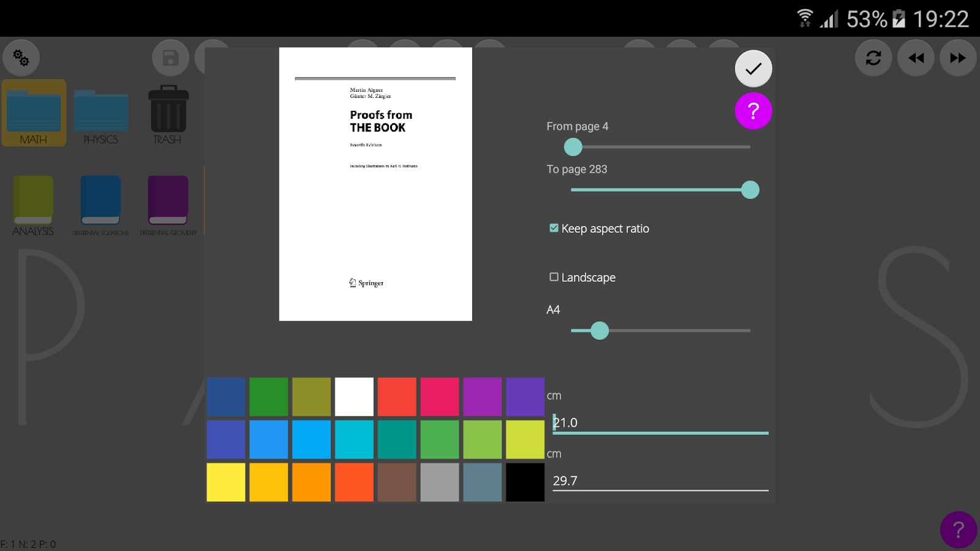The width and height of the screenshot is (980, 551).
Task: Open the MATH folder
Action: (34, 113)
